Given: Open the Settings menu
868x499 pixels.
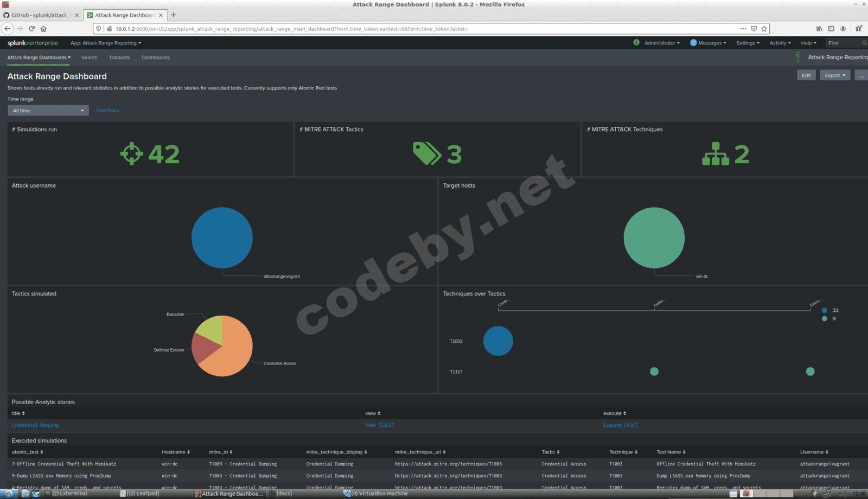Looking at the screenshot, I should 747,43.
